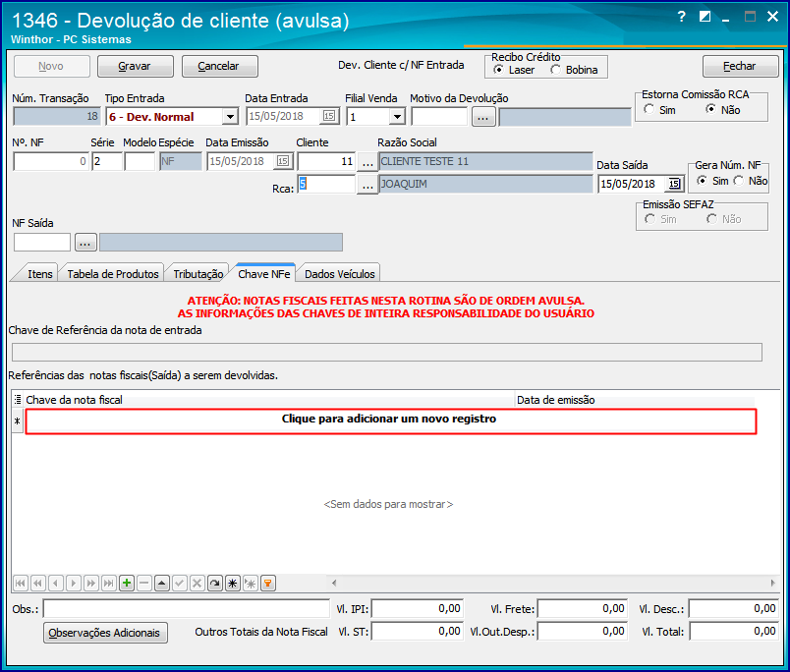Click NF Saída number field
The height and width of the screenshot is (672, 790).
42,243
